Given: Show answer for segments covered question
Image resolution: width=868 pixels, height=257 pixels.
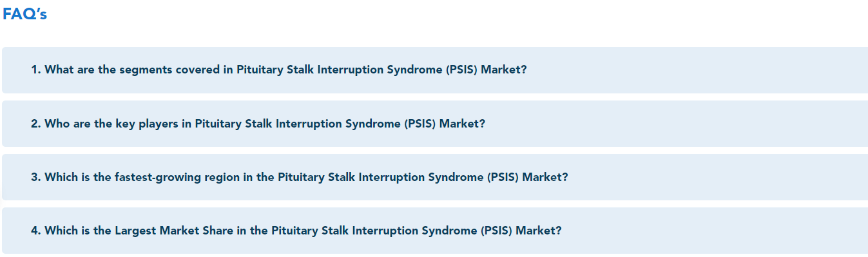Looking at the screenshot, I should 435,70.
